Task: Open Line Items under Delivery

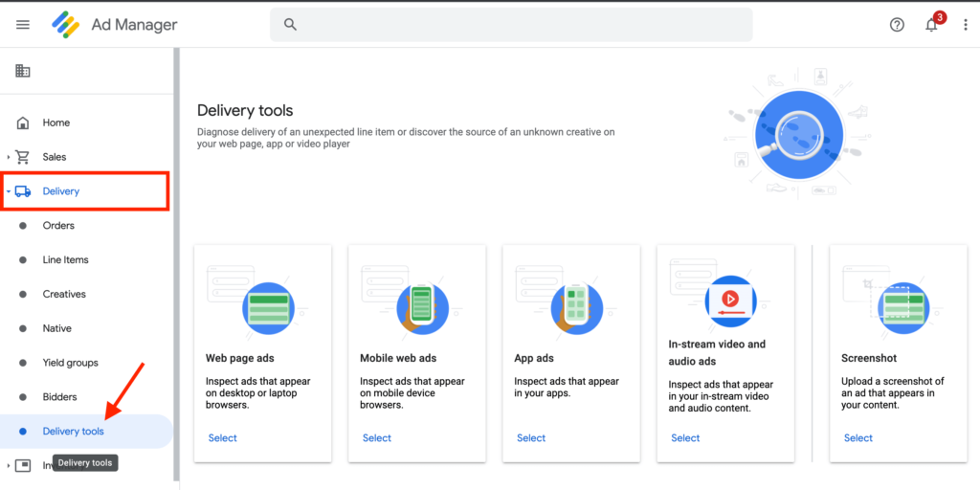Action: (66, 260)
